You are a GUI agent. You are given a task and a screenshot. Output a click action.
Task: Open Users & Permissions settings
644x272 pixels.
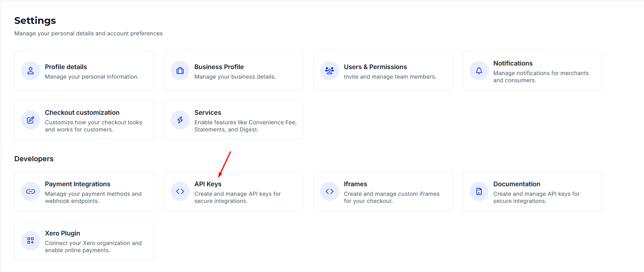375,67
